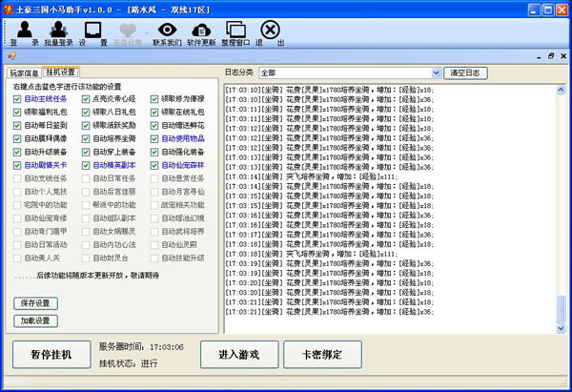Screen dimensions: 572x392
Task: Toggle 领取修为俸禄 checkbox
Action: 154,99
